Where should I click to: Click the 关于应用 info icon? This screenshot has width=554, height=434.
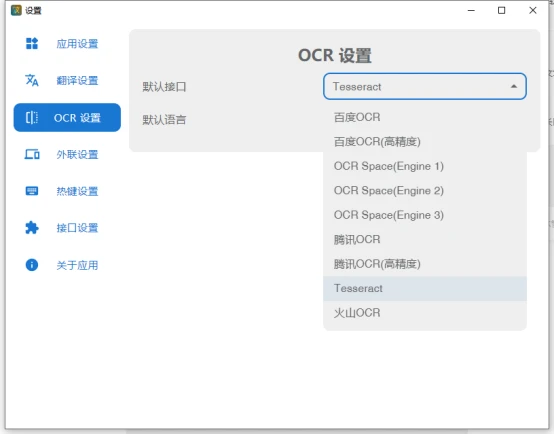pyautogui.click(x=32, y=265)
